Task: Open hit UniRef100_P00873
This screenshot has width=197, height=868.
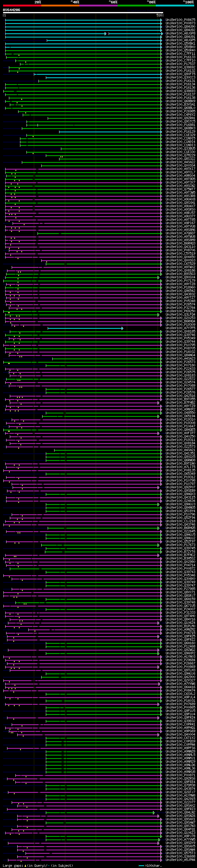Action: tap(180, 23)
